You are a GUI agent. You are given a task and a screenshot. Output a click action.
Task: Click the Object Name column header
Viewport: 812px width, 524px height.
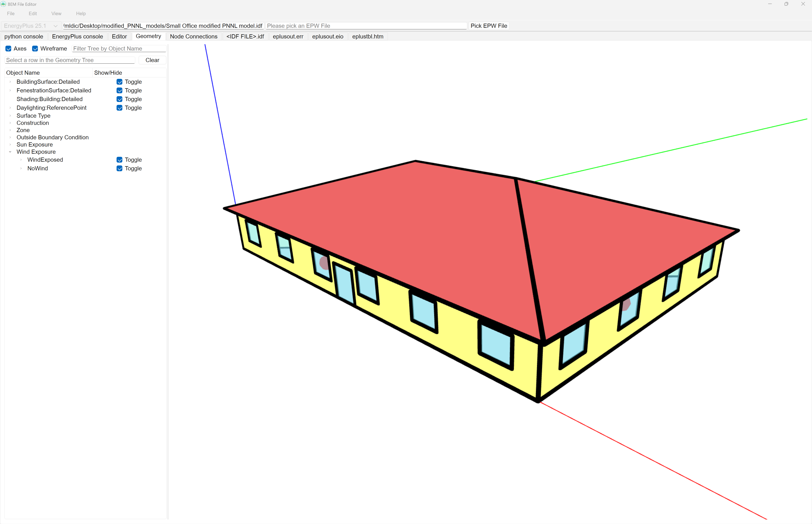point(48,73)
